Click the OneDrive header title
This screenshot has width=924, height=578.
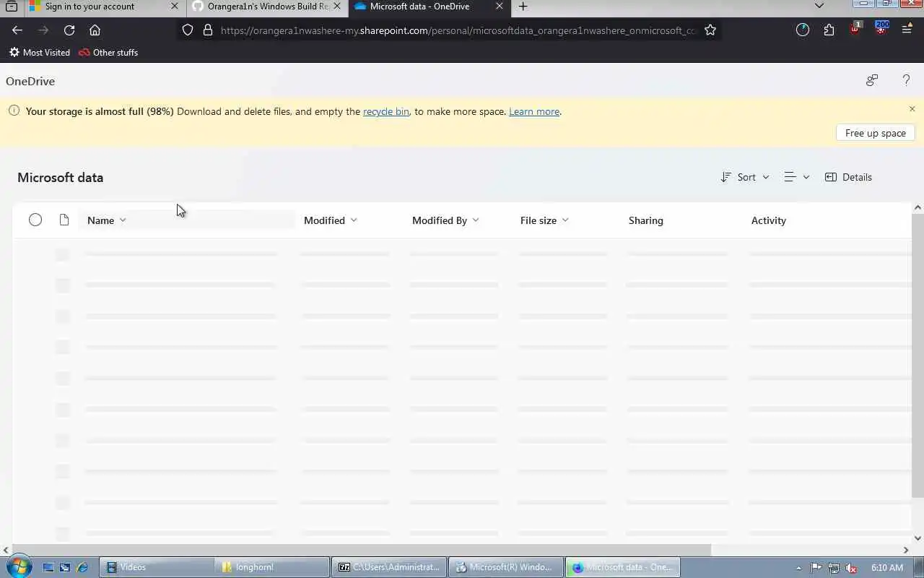[x=30, y=81]
